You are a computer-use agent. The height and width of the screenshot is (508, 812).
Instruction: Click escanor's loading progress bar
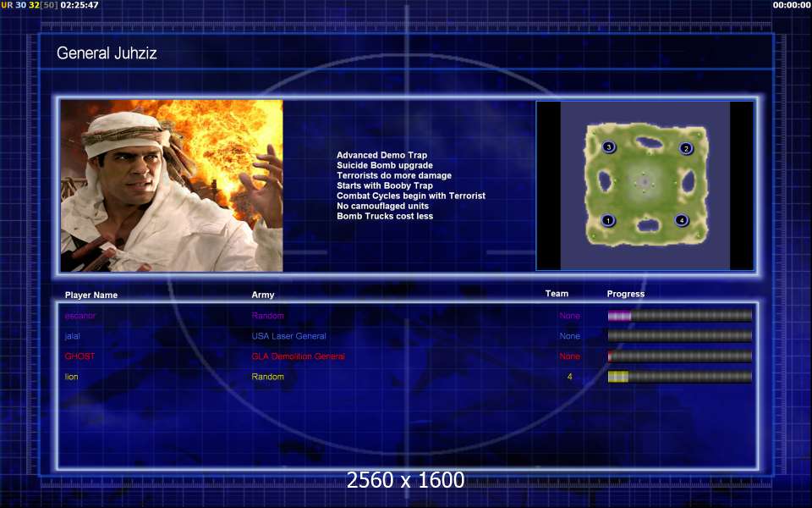coord(679,316)
